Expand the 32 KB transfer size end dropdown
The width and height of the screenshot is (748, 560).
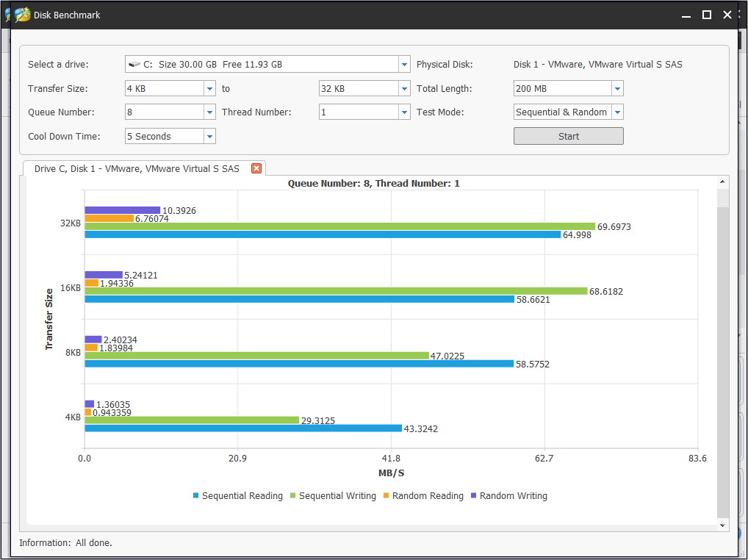click(x=404, y=89)
